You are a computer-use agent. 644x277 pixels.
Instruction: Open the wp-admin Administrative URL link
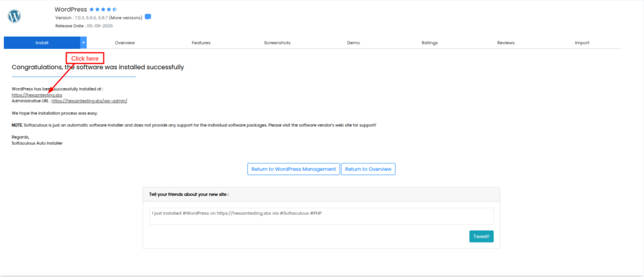tap(89, 100)
